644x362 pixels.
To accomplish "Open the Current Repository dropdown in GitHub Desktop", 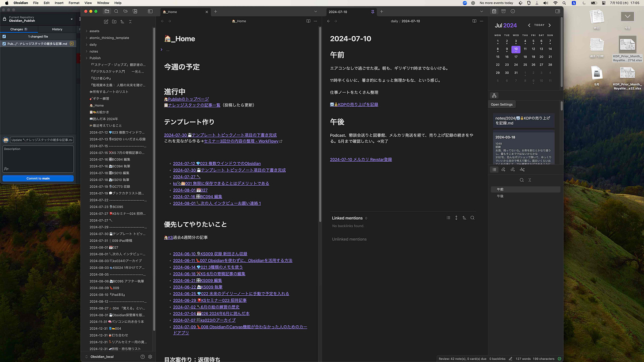I will tap(38, 19).
